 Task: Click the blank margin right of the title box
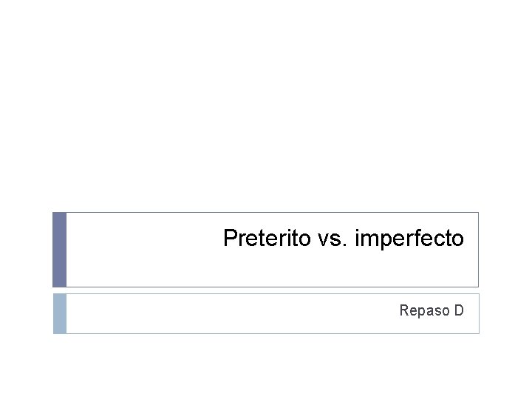pyautogui.click(x=505, y=250)
